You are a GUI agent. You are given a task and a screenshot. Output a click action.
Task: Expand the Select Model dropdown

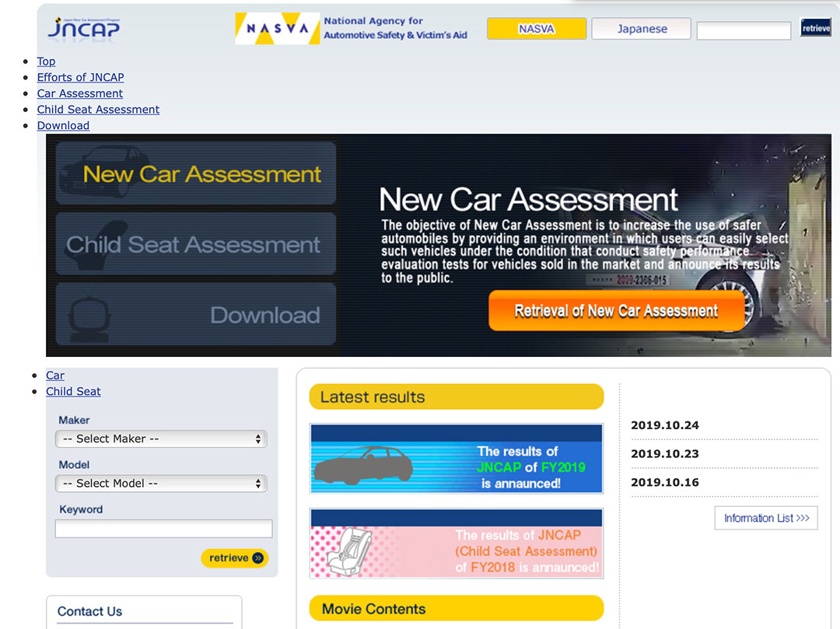[161, 483]
